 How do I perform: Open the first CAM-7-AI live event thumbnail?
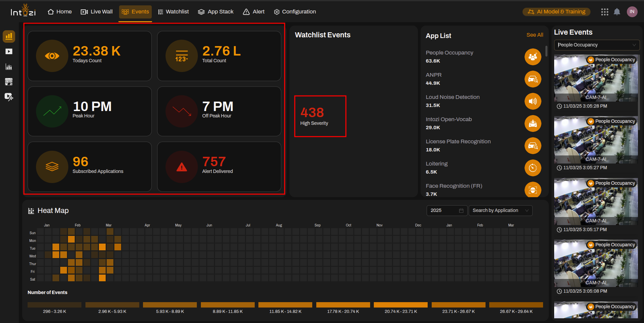[596, 78]
